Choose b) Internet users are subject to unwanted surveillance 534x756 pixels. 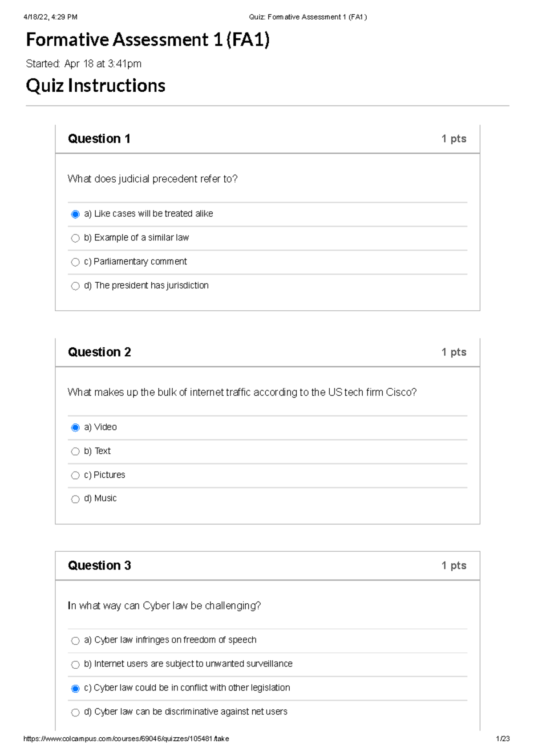[75, 664]
